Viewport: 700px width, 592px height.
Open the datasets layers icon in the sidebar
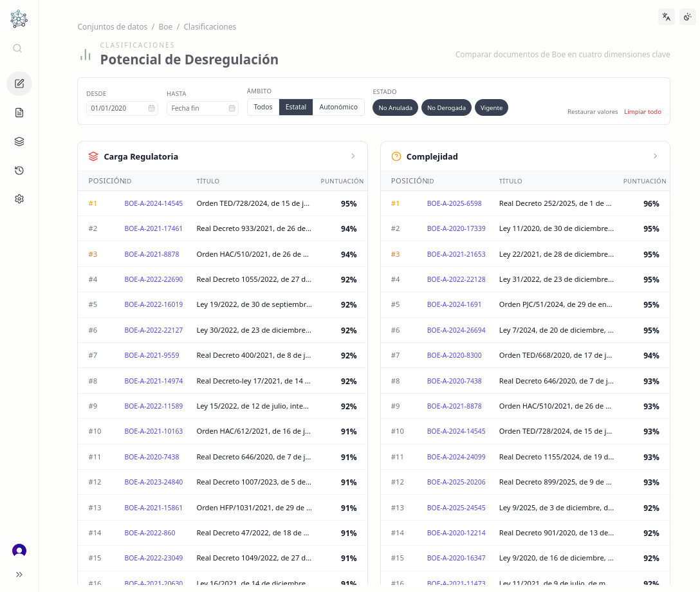(x=19, y=141)
